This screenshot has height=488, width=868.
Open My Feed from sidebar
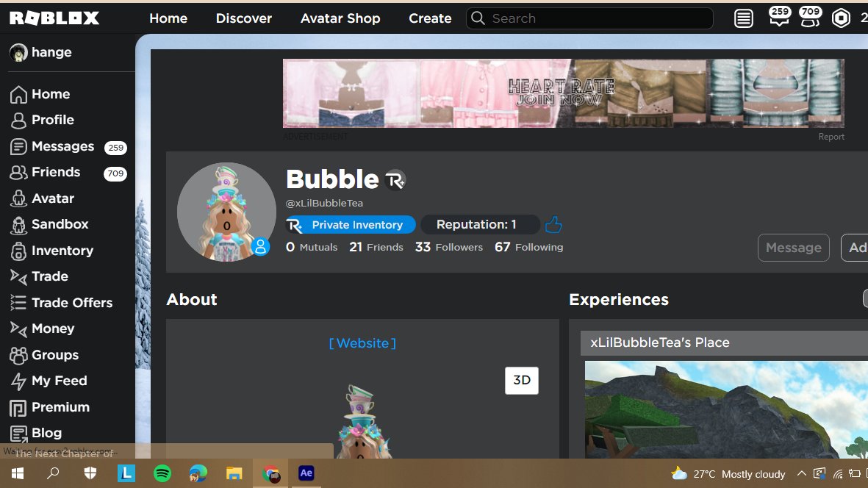(49, 381)
